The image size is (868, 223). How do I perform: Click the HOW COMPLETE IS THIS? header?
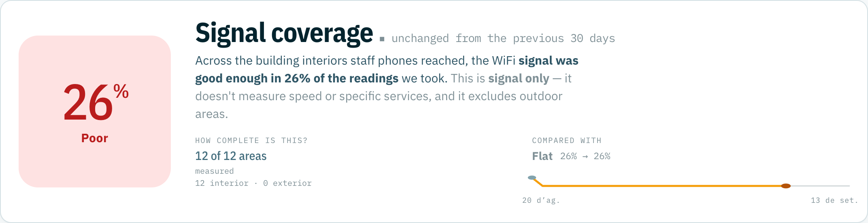click(x=251, y=141)
